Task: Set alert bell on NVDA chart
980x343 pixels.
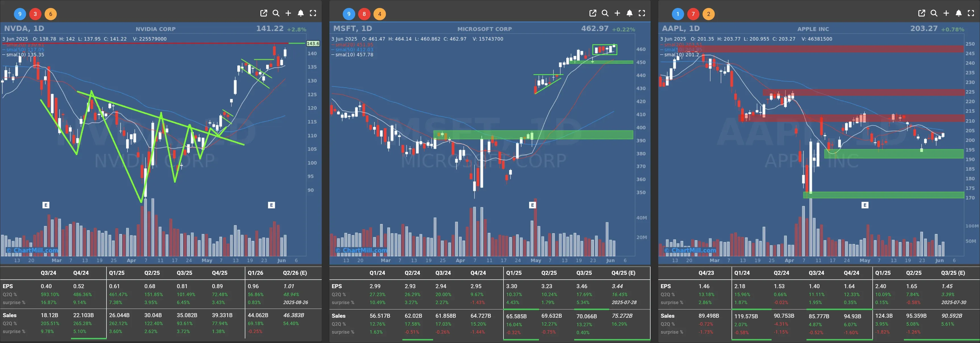Action: 300,13
